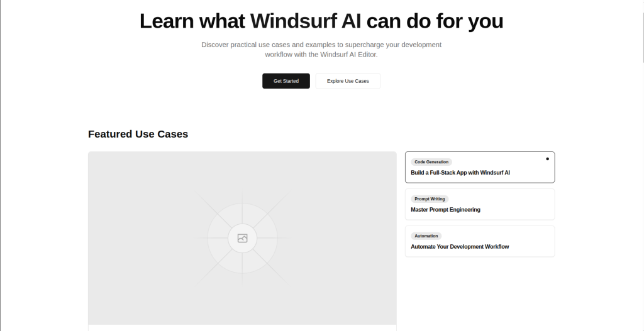The image size is (644, 331).
Task: Click the Featured Use Cases heading
Action: point(138,134)
